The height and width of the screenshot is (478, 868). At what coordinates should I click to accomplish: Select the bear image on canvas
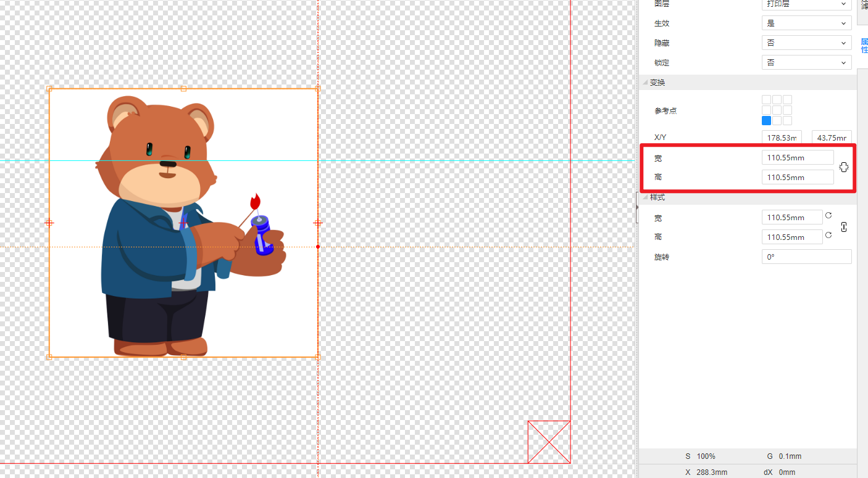[183, 223]
